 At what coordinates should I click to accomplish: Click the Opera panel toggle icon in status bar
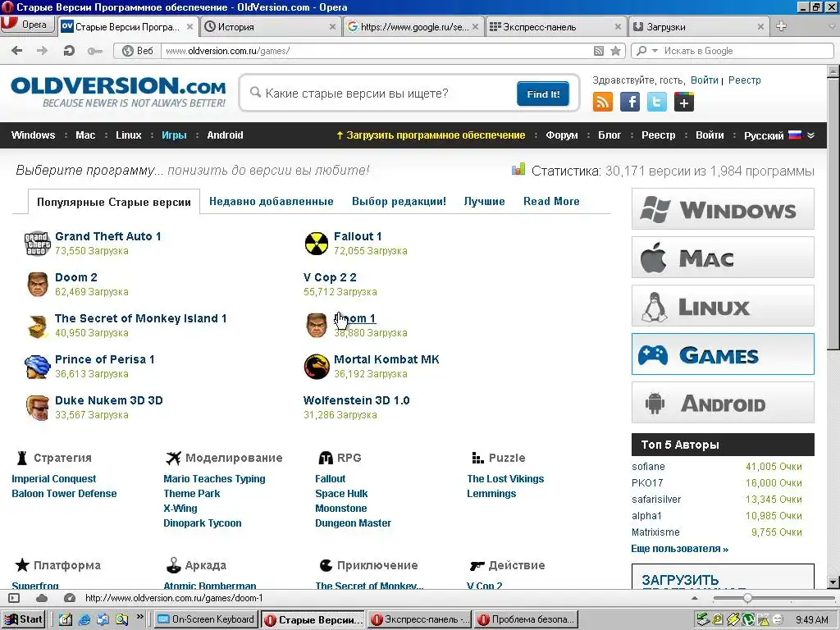[15, 598]
